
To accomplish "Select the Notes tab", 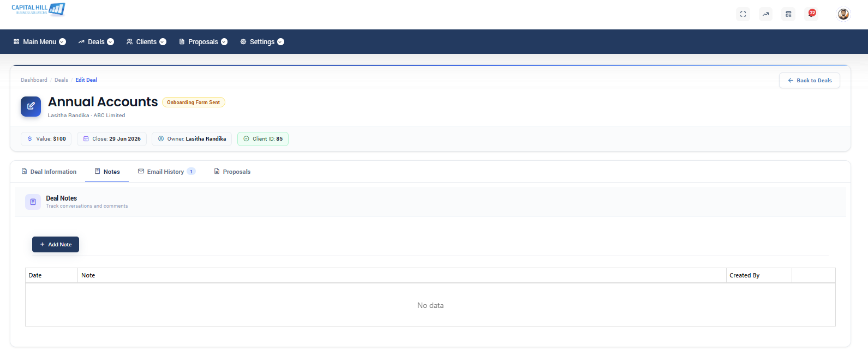I will tap(107, 172).
